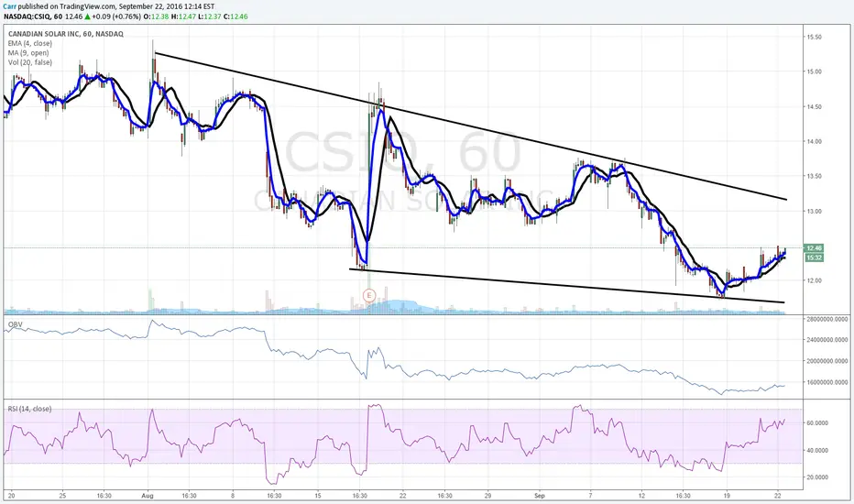Image resolution: width=854 pixels, height=504 pixels.
Task: Click the "NASDAQ:CSIQ, 60" symbol text
Action: [33, 16]
